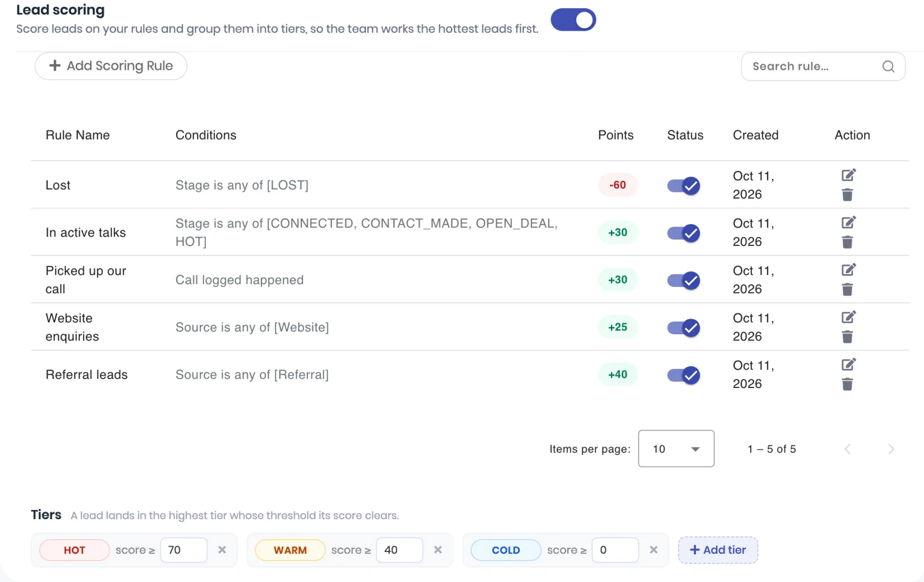Edit the Lost scoring rule

tap(848, 175)
